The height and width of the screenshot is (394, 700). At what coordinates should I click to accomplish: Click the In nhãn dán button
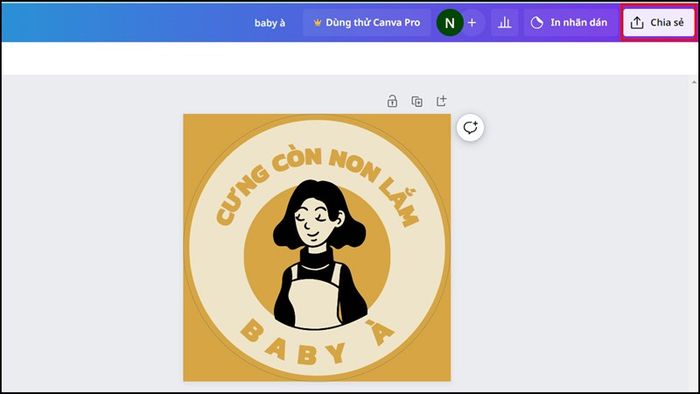(x=569, y=23)
